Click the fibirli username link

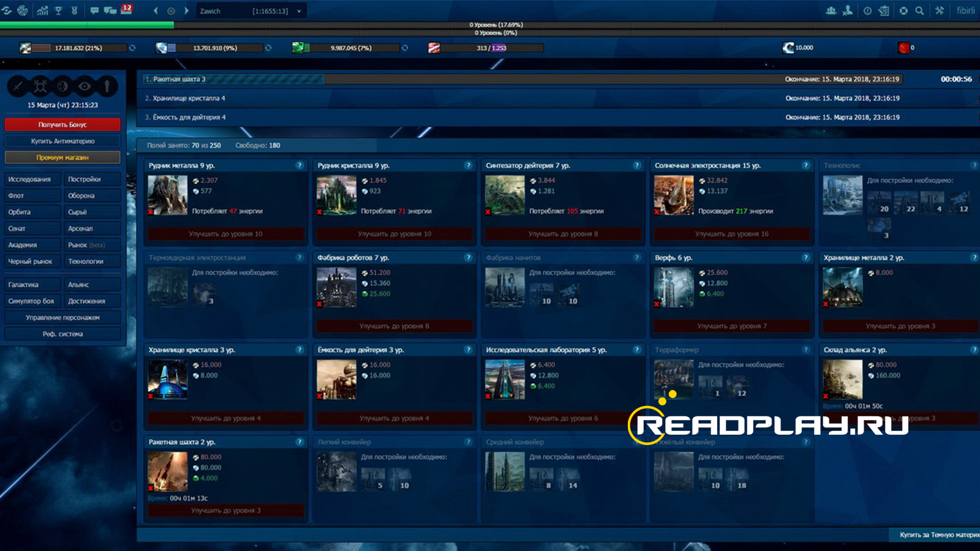coord(965,10)
